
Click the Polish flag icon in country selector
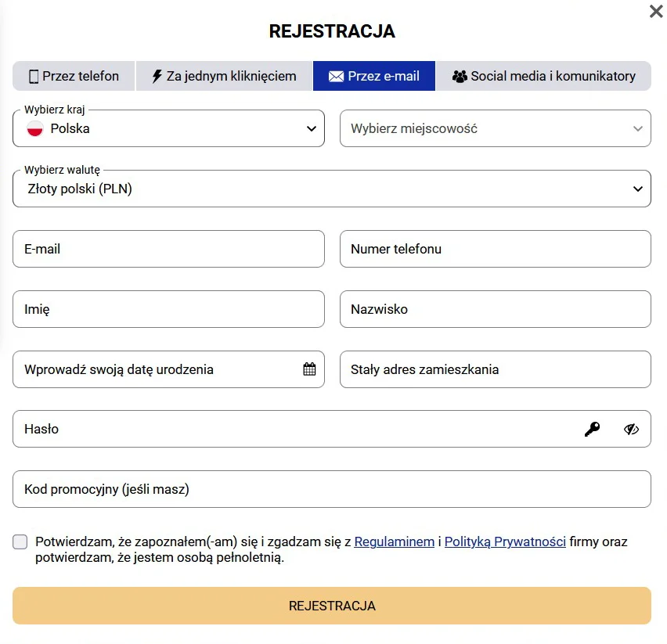[x=34, y=128]
